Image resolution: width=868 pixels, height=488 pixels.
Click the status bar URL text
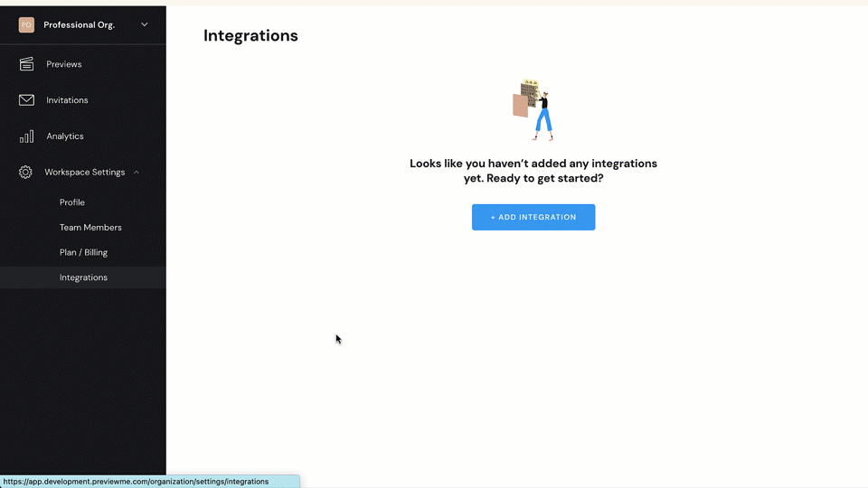coord(136,482)
